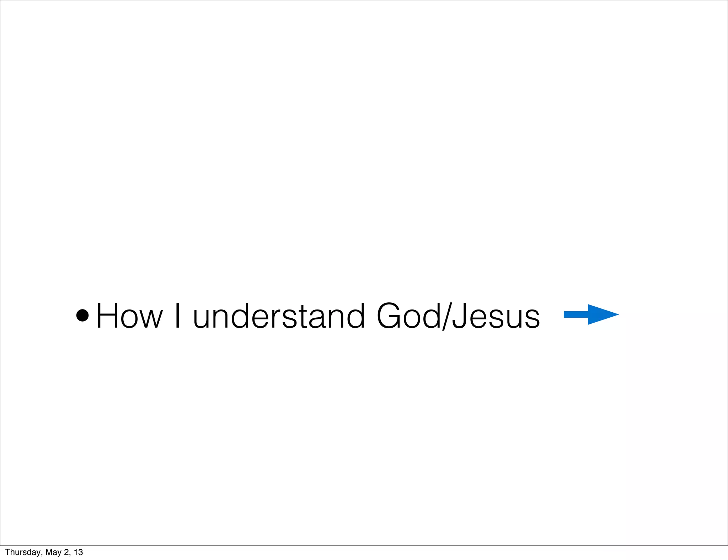Click the word "How" in the bullet
Viewport: 728px width, 560px height.
tap(129, 316)
